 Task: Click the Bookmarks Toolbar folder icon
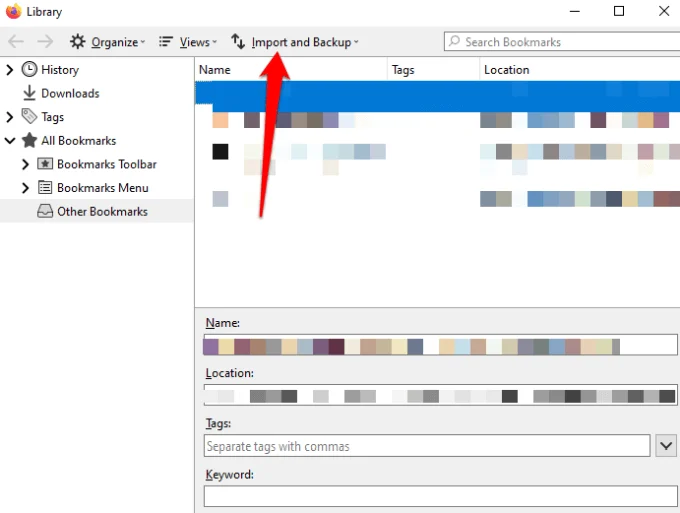click(45, 163)
